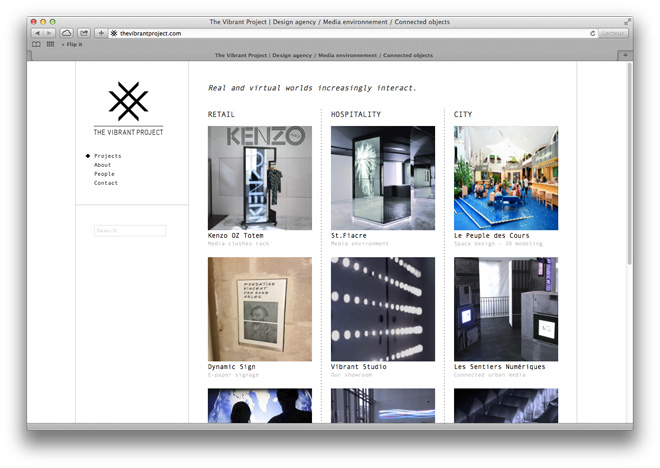This screenshot has height=468, width=660.
Task: Click the 'Real and virtual worlds' tagline
Action: point(312,88)
